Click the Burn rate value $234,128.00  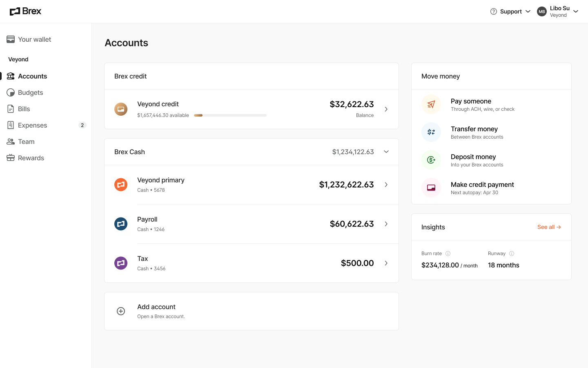[440, 265]
